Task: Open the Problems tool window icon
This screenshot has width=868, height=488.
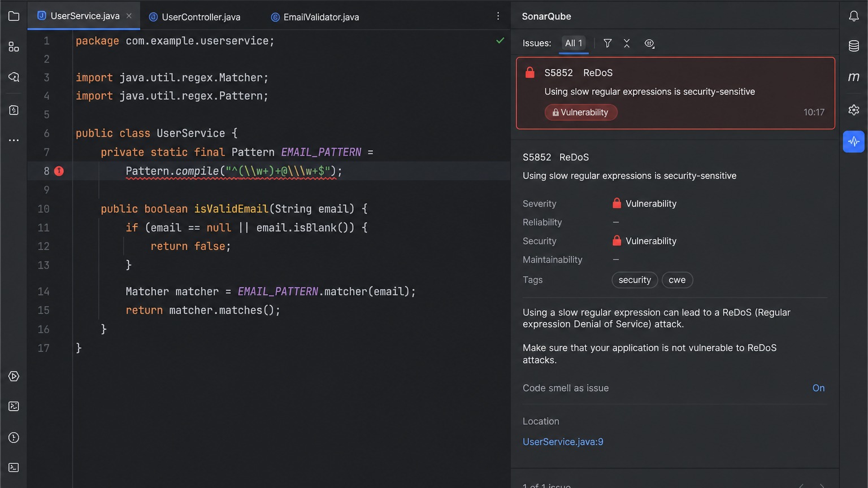Action: coord(14,438)
